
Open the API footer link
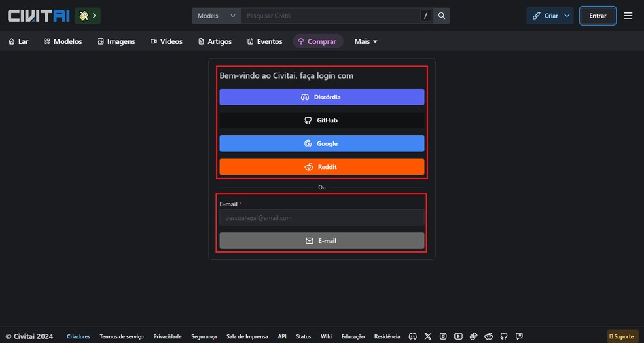[x=281, y=336]
